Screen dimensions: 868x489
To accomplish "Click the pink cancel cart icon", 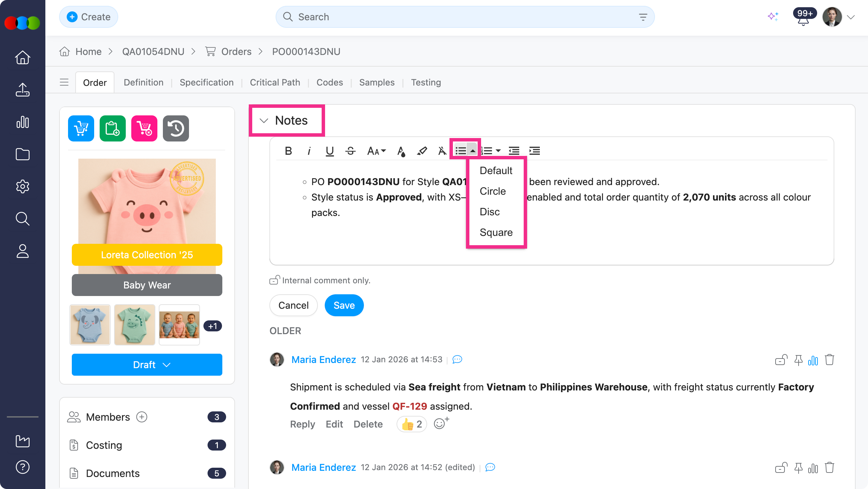I will [144, 128].
